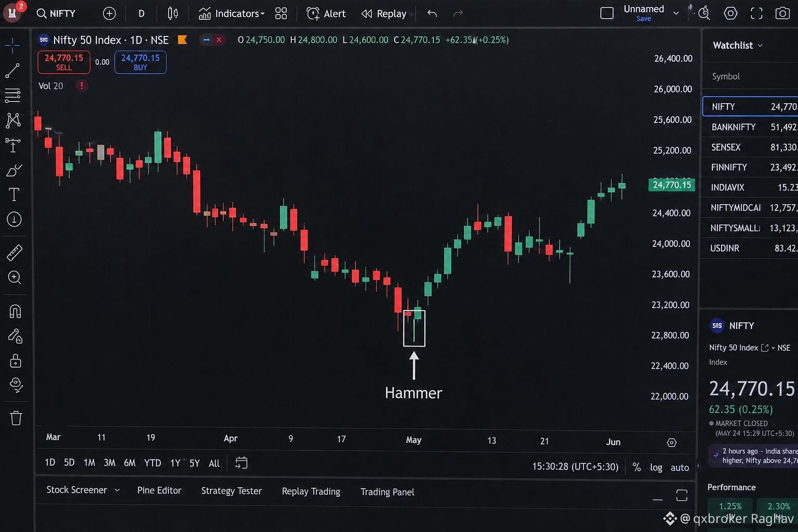Open the quick search icon in top bar

coord(704,13)
